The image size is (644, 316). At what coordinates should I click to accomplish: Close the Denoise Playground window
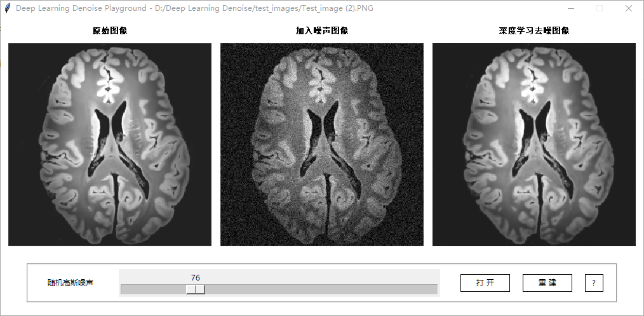click(x=628, y=8)
